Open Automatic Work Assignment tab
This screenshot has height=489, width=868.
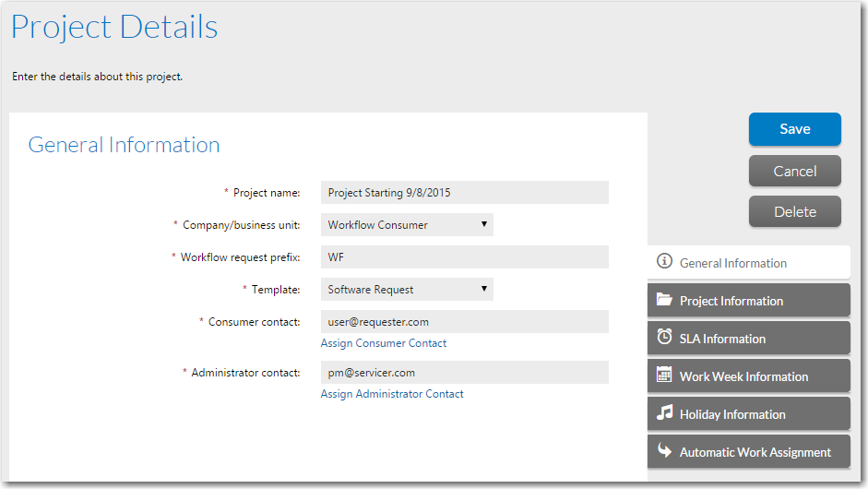click(x=748, y=451)
